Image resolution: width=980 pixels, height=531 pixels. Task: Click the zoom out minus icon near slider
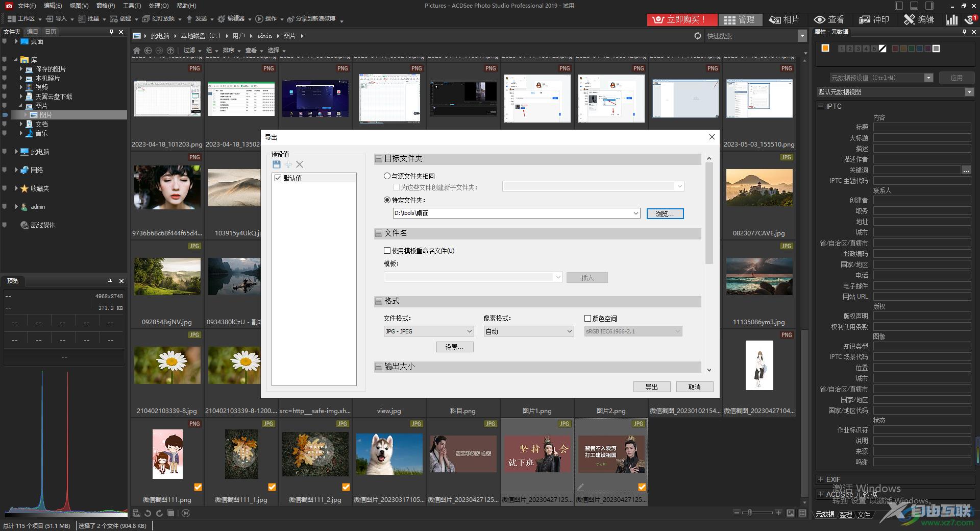[x=736, y=513]
